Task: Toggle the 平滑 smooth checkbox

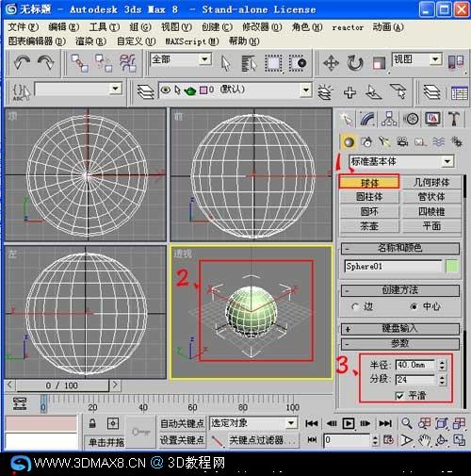Action: (x=399, y=396)
